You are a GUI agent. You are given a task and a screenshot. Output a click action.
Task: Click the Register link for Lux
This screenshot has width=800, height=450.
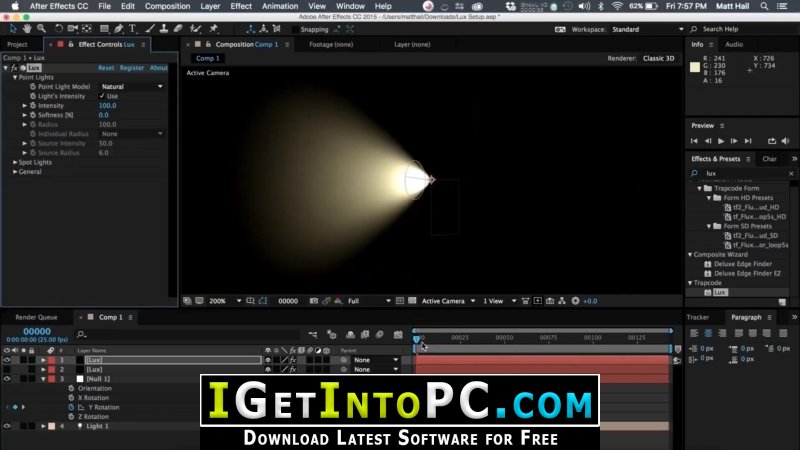coord(132,68)
